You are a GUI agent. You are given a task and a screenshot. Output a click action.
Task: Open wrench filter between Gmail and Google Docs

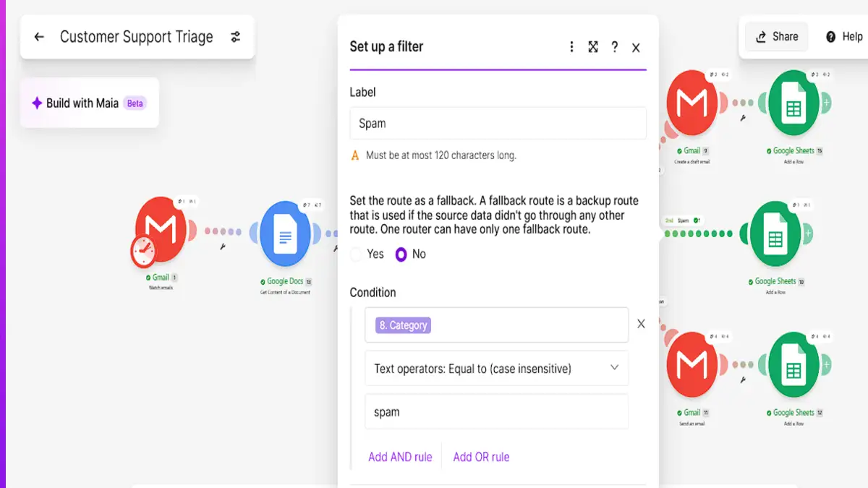[x=223, y=247]
